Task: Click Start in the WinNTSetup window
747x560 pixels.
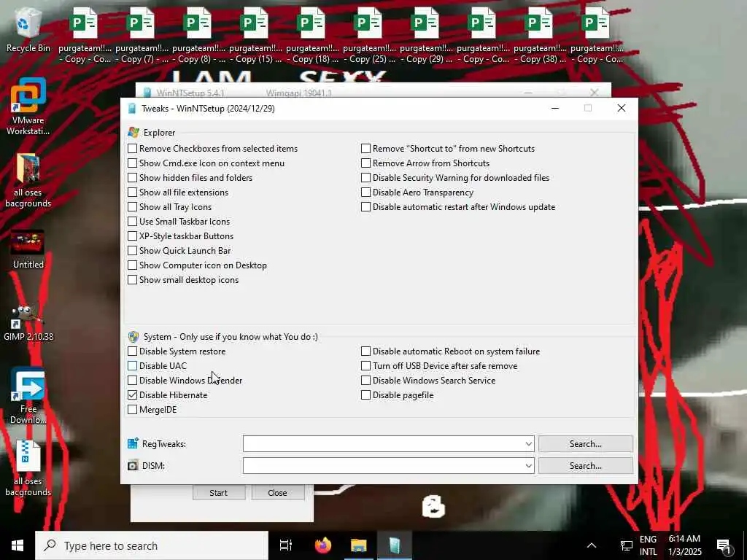Action: (219, 493)
